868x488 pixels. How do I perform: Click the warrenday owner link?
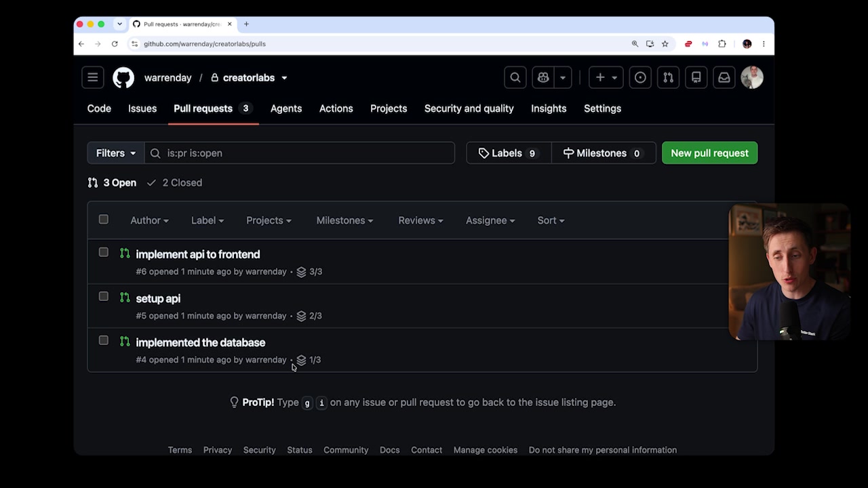coord(167,78)
